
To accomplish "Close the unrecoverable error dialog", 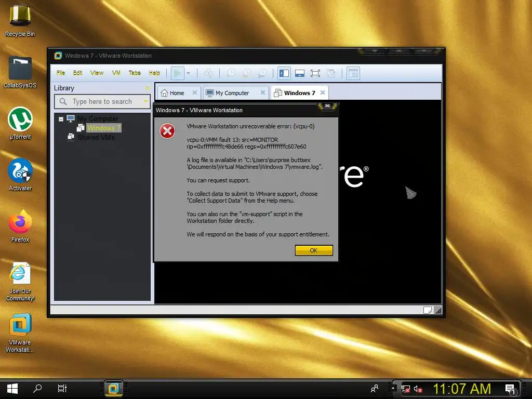I will (327, 106).
